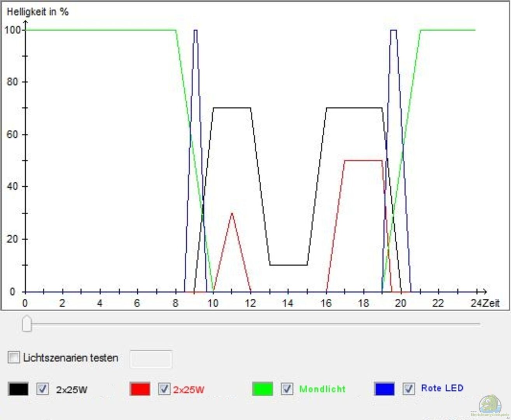Uncheck the black 2x25W channel checkbox
This screenshot has width=511, height=420.
point(42,389)
